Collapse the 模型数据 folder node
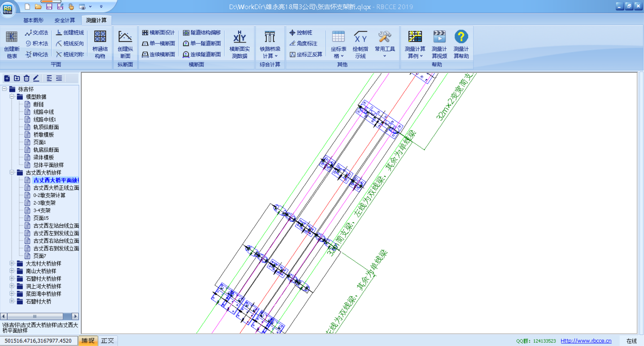 pyautogui.click(x=12, y=97)
